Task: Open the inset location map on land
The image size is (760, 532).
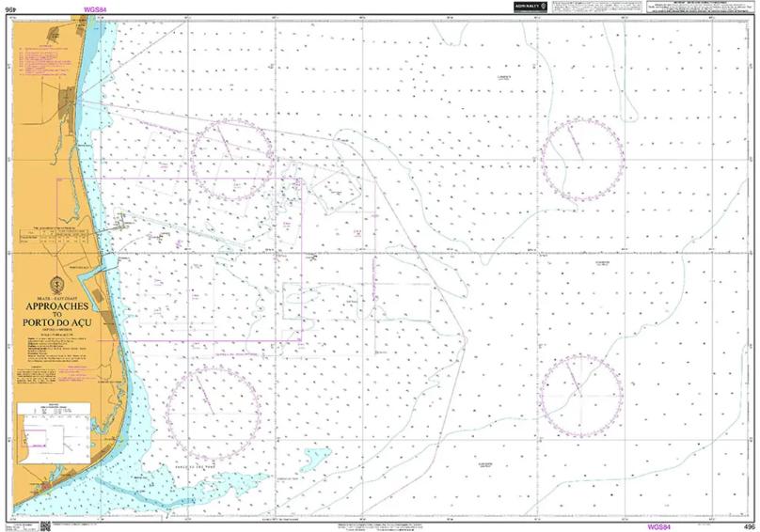Action: point(54,433)
